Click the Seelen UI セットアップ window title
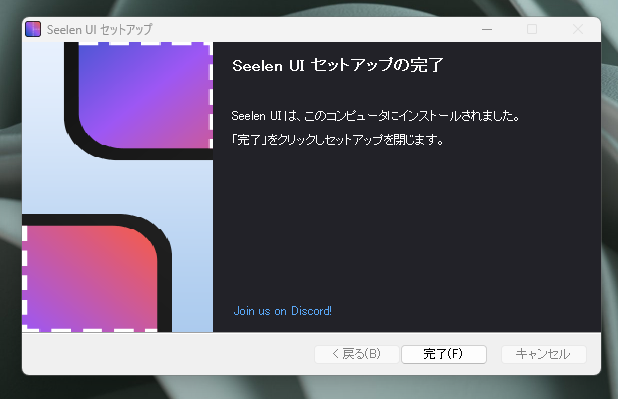This screenshot has width=618, height=399. [x=99, y=30]
